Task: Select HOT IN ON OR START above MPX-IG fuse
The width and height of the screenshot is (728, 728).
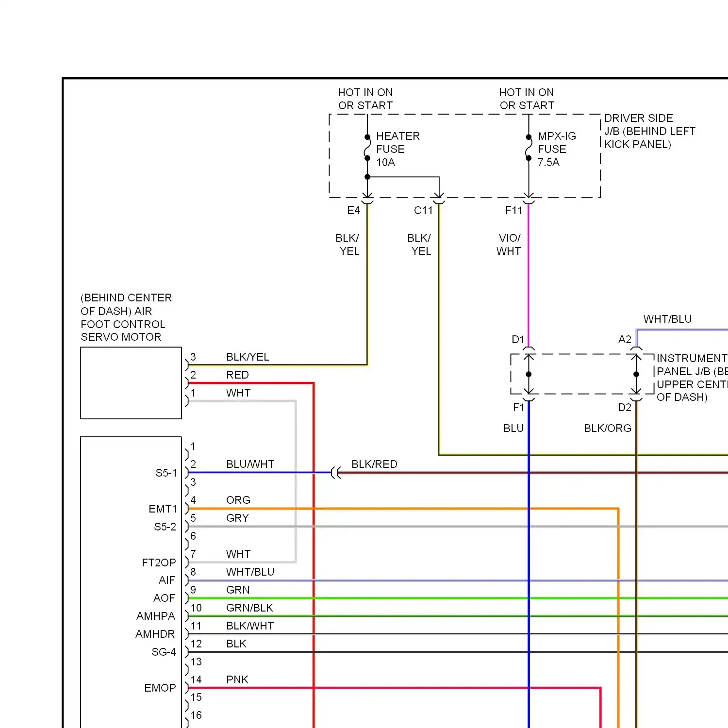Action: coord(527,99)
